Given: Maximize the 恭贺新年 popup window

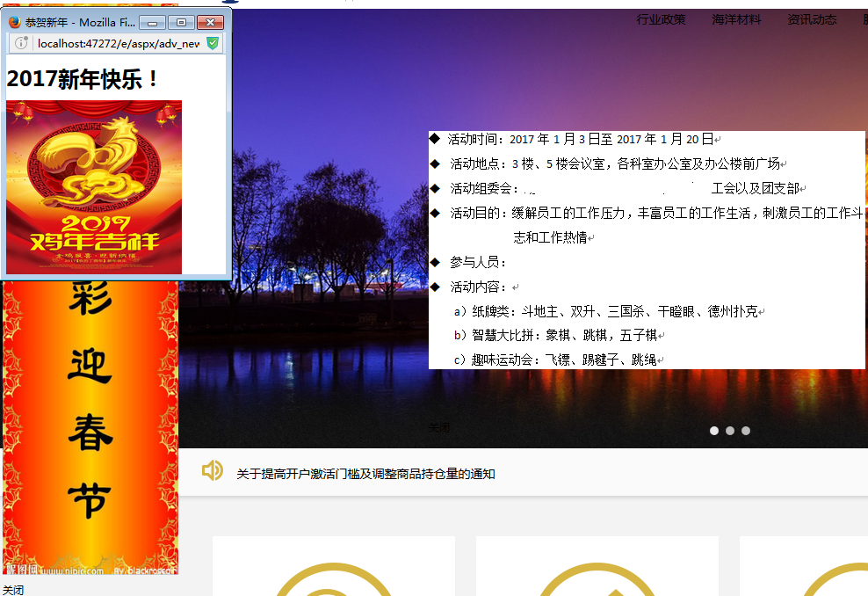Looking at the screenshot, I should coord(181,23).
